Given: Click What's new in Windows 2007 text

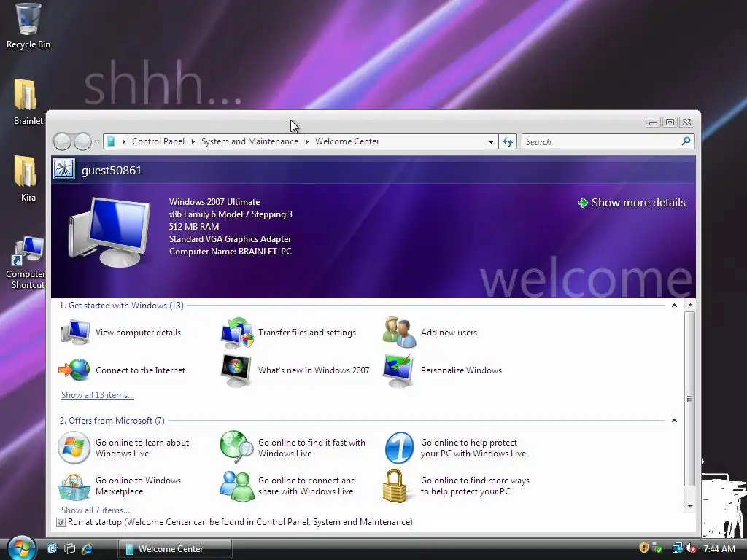Looking at the screenshot, I should [314, 370].
